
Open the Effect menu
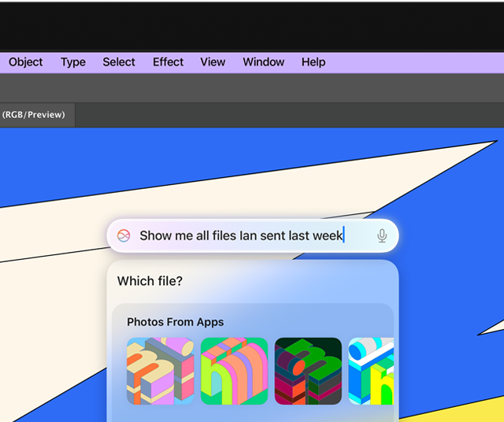point(168,62)
